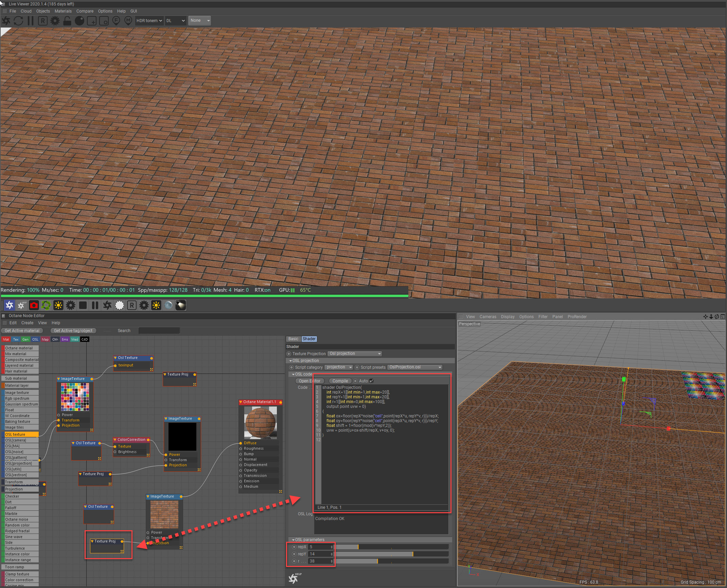727x588 pixels.
Task: Click the repY slider bar
Action: [x=392, y=554]
